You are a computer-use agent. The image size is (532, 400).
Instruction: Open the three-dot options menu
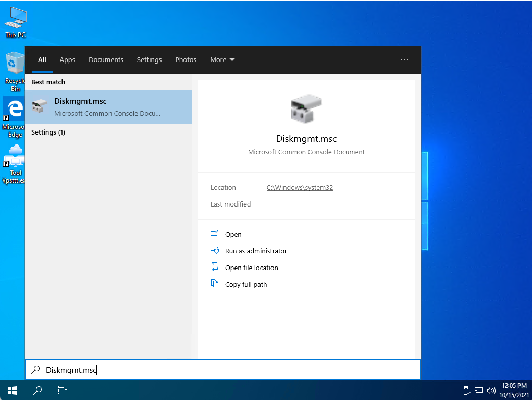(404, 59)
